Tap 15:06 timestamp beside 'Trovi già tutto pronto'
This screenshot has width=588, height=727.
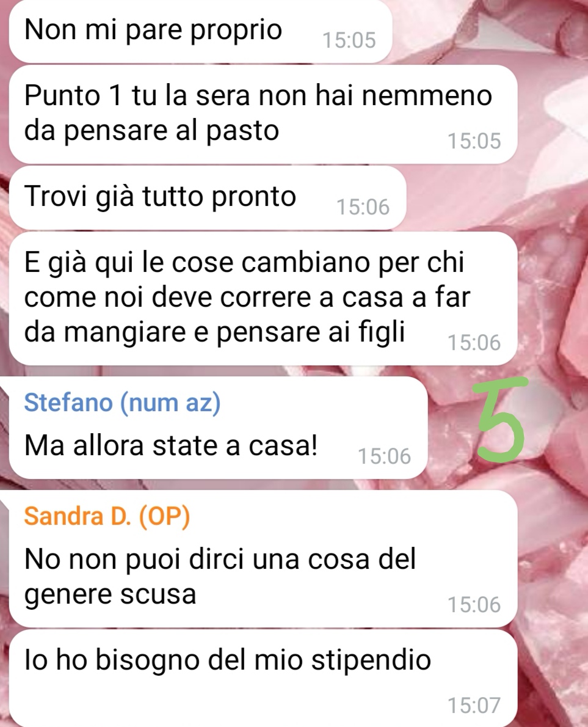(363, 207)
